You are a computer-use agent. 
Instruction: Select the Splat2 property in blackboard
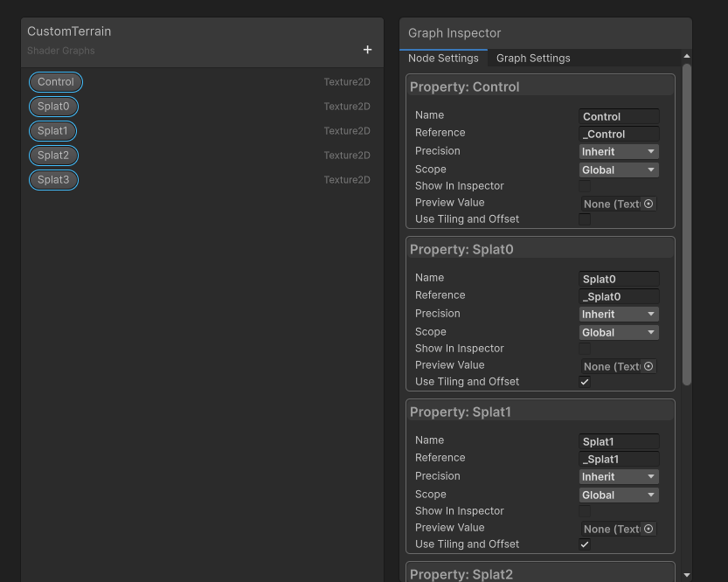[53, 156]
